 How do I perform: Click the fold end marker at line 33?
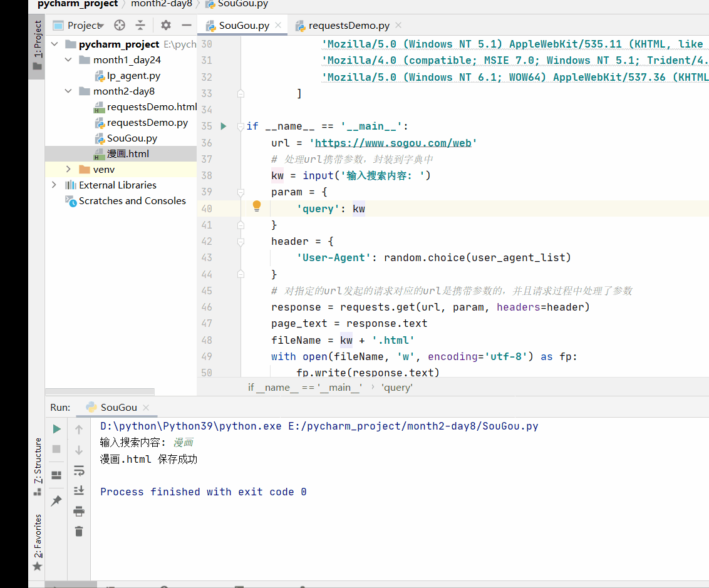(241, 93)
